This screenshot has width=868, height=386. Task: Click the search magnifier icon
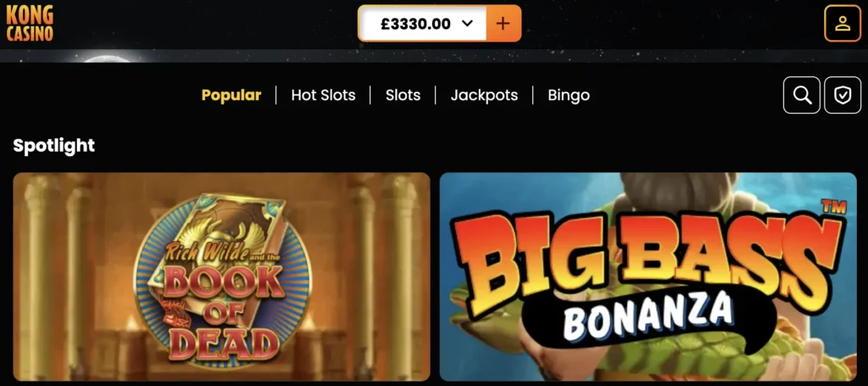(x=802, y=95)
